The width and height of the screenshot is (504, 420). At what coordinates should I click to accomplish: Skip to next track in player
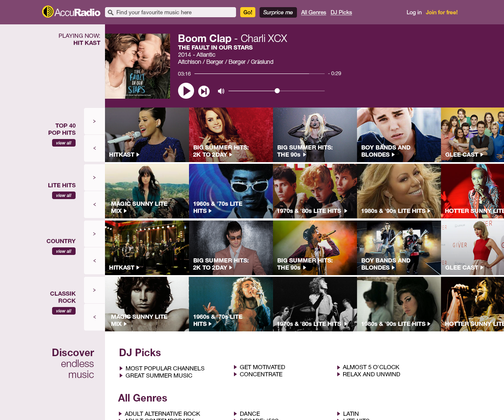coord(204,91)
